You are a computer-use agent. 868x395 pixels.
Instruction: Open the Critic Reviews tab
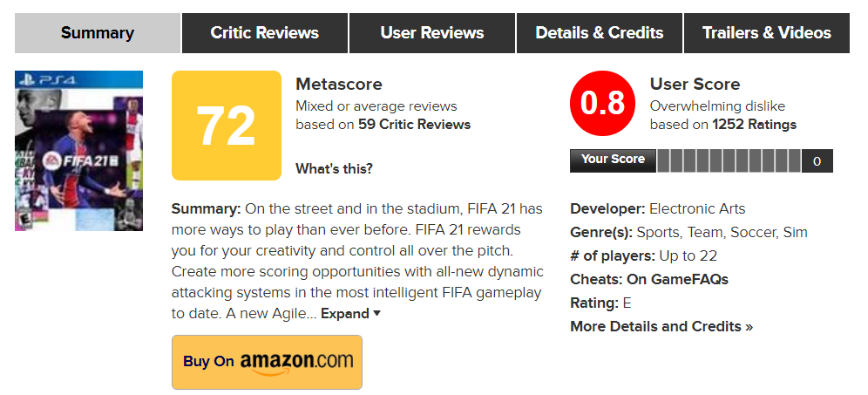[x=264, y=33]
